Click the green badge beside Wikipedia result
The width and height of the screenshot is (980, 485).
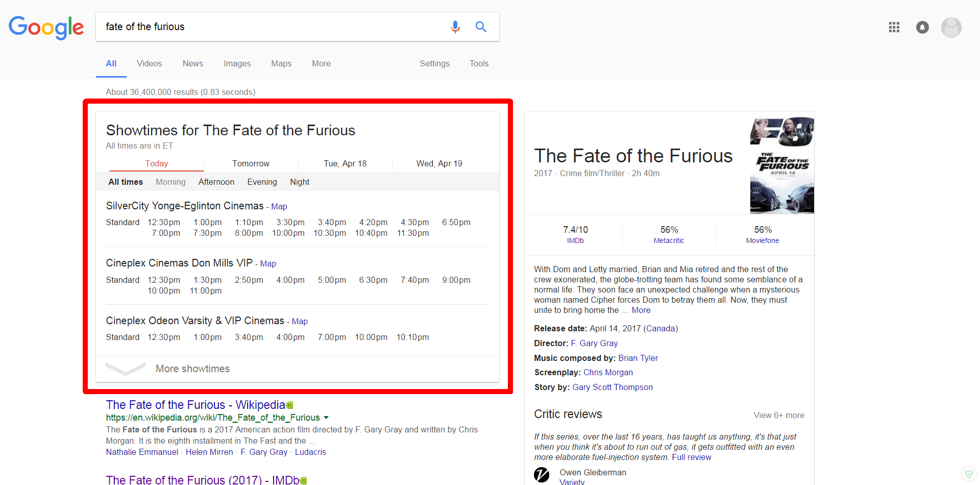(290, 405)
